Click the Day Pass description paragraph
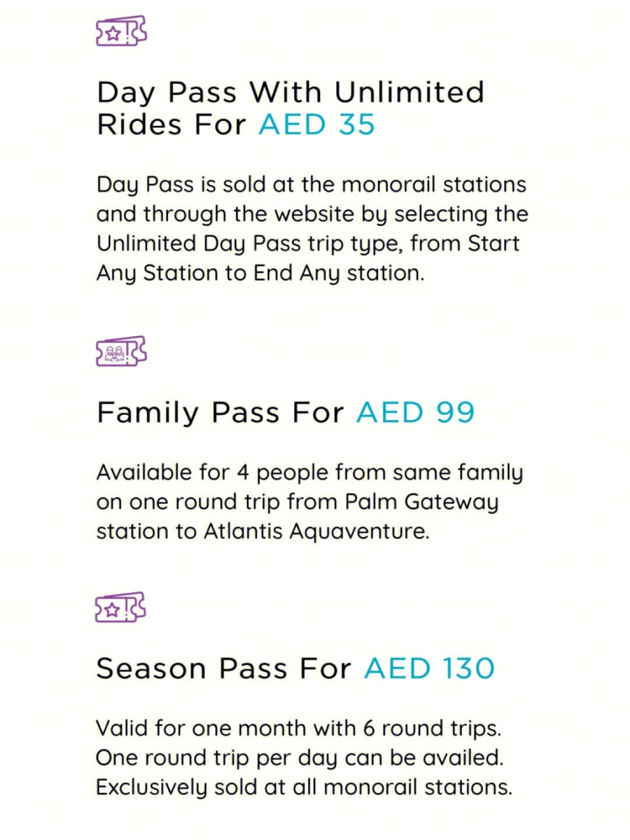Screen dimensions: 630x840 (x=312, y=228)
